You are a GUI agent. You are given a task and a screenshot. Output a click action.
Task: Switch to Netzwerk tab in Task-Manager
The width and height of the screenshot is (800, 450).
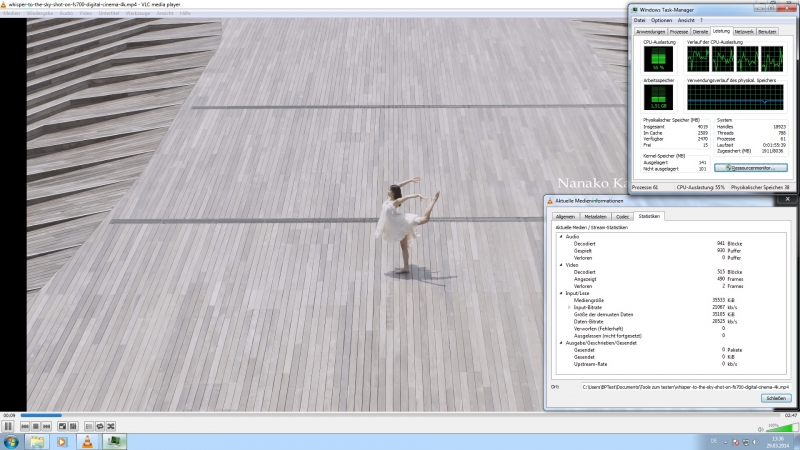point(744,32)
